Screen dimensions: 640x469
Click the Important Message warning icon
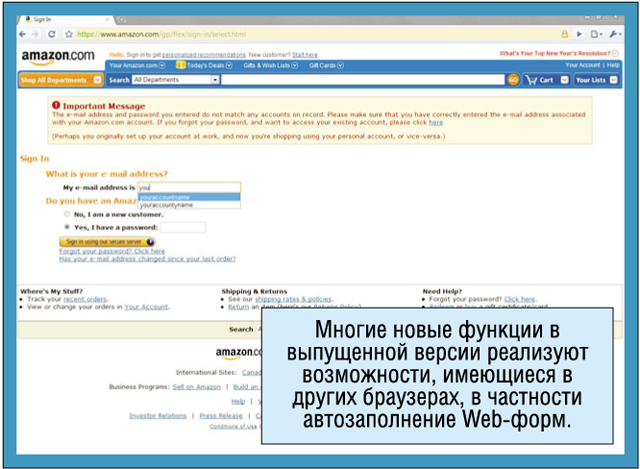pos(56,105)
